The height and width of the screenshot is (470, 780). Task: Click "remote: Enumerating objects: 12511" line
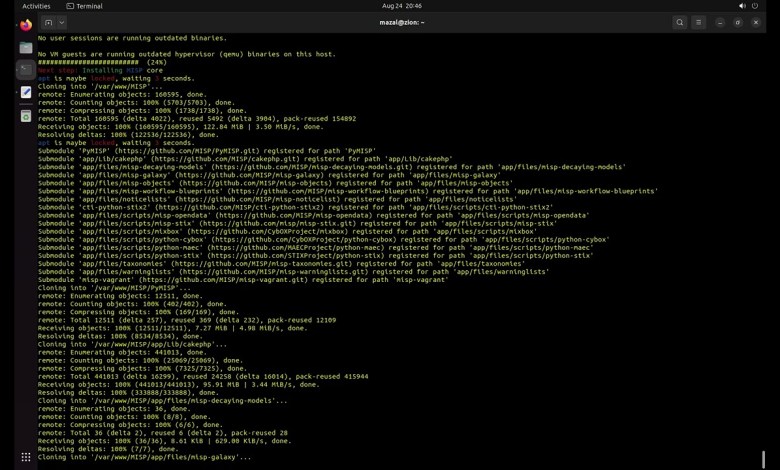point(120,296)
